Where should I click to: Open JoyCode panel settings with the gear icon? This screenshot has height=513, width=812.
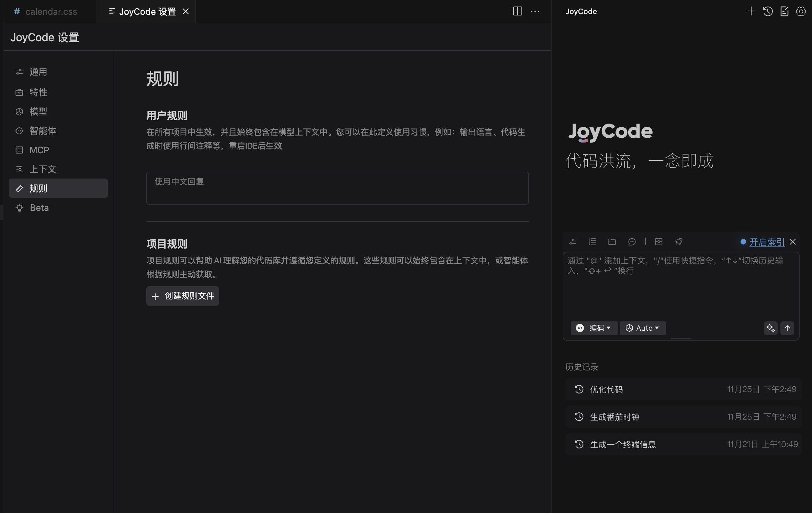801,11
